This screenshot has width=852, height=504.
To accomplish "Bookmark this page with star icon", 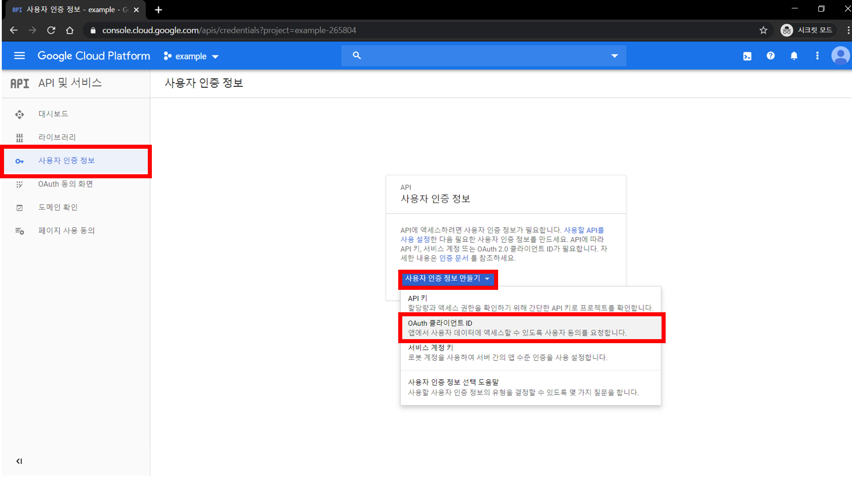I will pos(763,30).
